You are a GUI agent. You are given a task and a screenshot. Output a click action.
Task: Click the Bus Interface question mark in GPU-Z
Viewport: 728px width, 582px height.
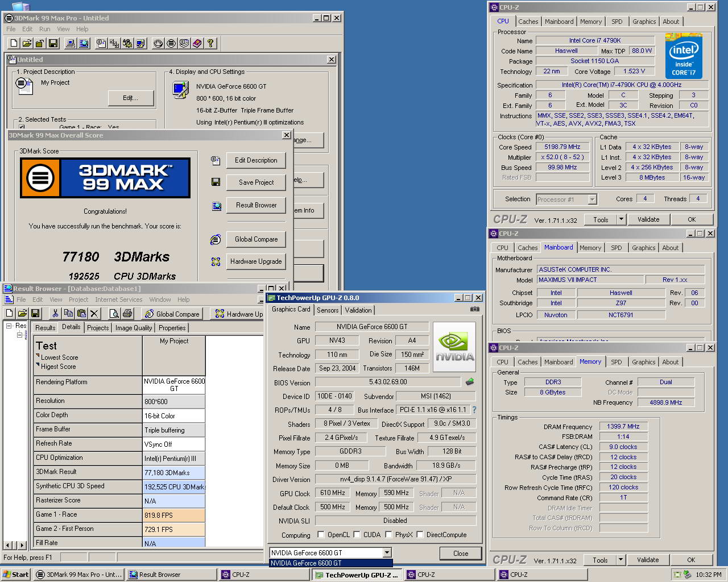click(x=474, y=410)
